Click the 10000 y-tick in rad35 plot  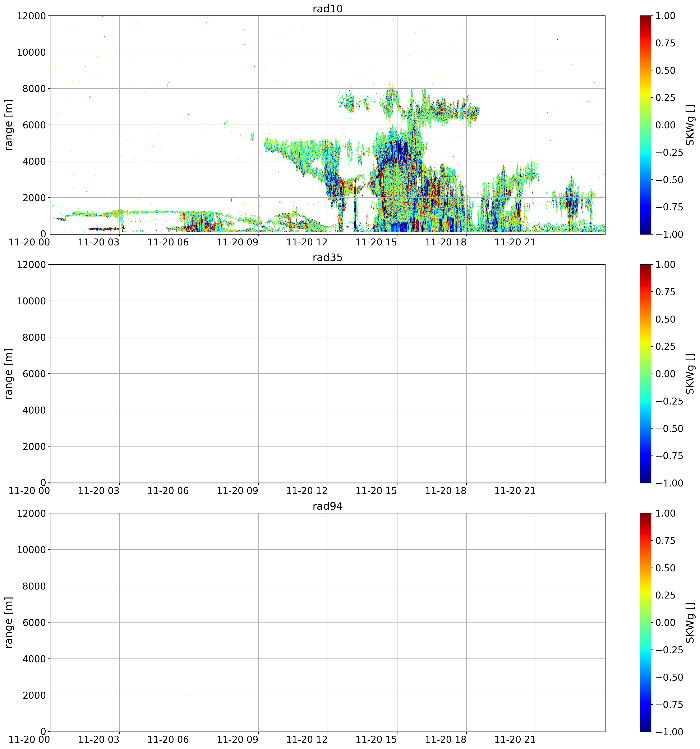31,301
